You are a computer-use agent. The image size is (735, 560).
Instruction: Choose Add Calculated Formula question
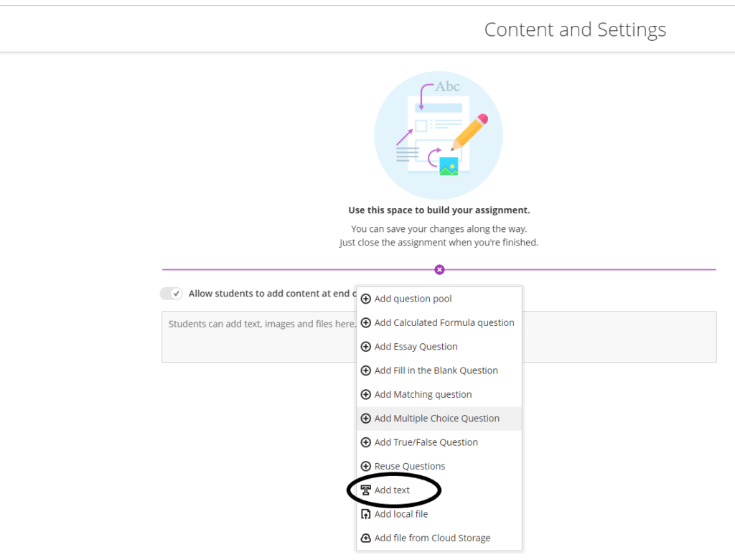(x=445, y=322)
